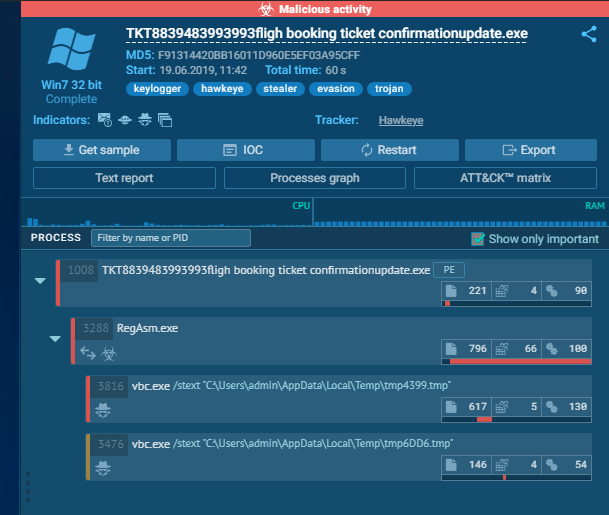This screenshot has width=609, height=515.
Task: Click the PE badge on process 1008
Action: tap(449, 270)
